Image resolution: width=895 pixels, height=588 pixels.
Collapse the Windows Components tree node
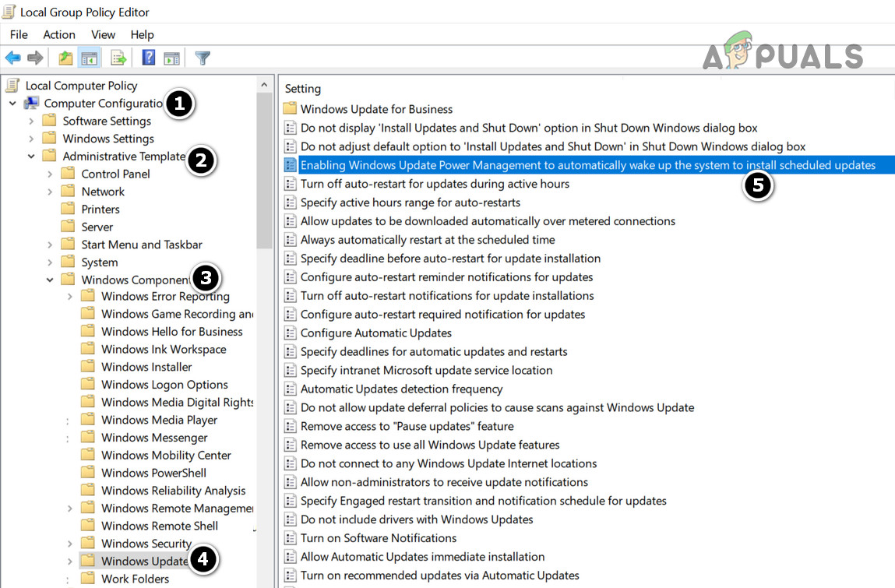50,280
